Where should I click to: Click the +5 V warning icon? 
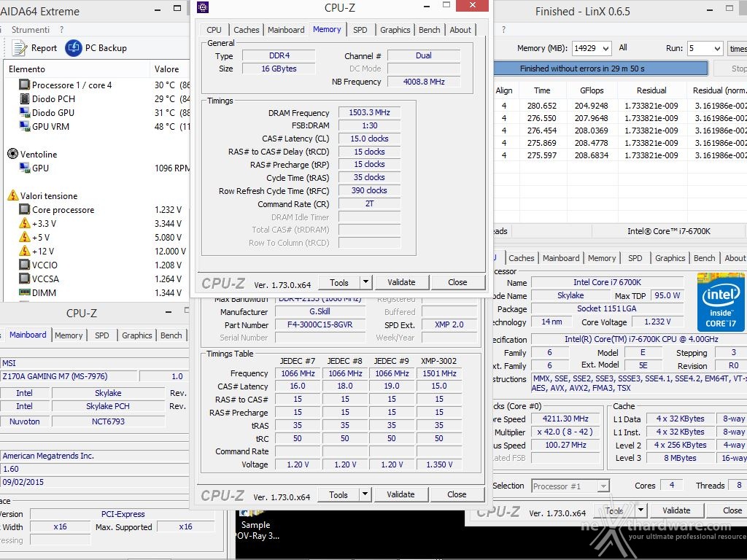24,237
